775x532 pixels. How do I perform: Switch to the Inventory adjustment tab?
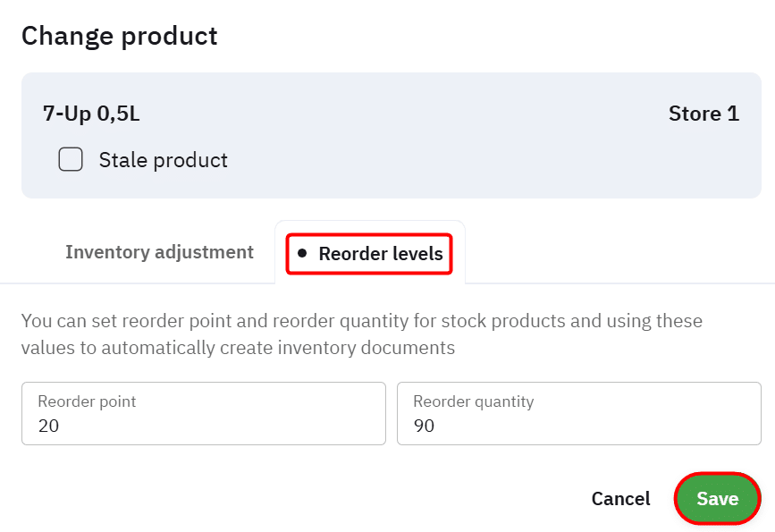(159, 252)
